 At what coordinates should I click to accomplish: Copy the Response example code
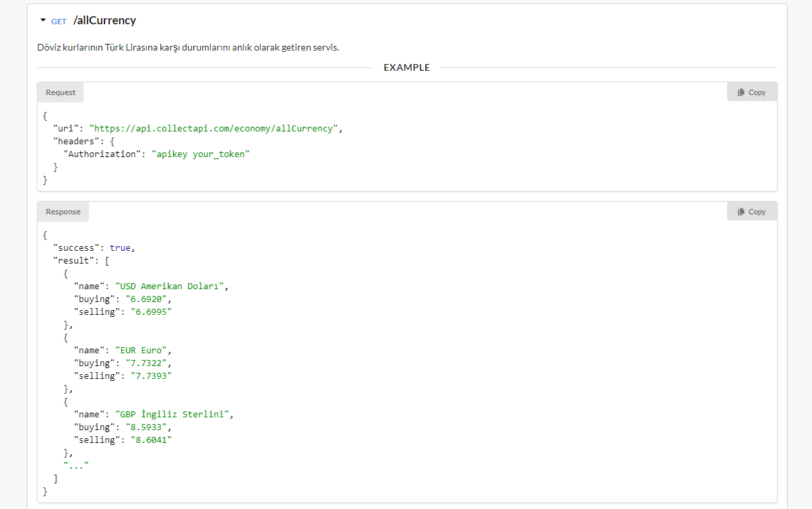(752, 212)
